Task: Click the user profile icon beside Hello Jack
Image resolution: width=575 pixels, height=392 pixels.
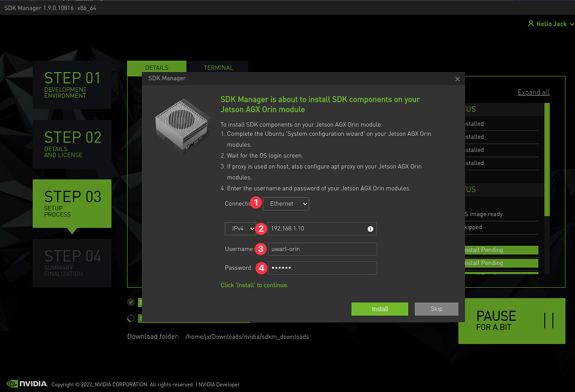Action: tap(531, 24)
